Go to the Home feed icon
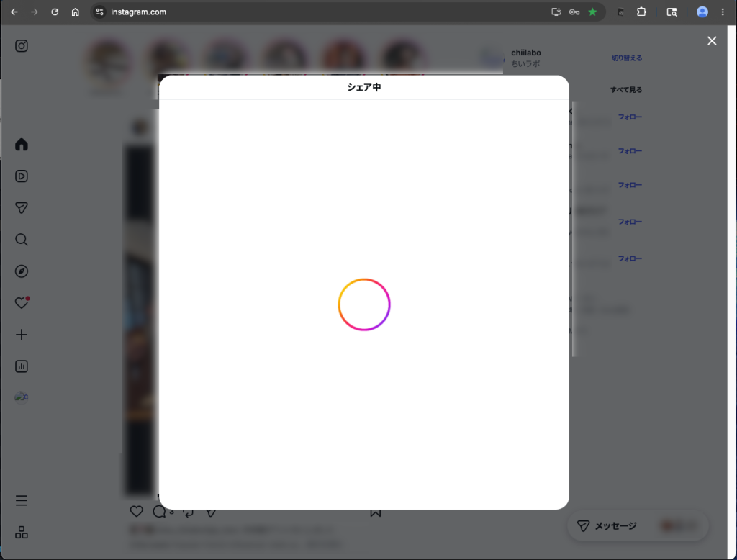This screenshot has width=737, height=560. tap(22, 145)
